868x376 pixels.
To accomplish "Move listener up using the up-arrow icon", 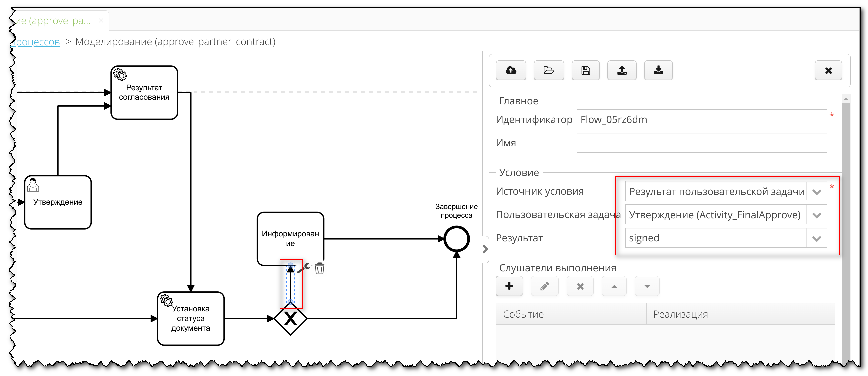I will pos(614,286).
